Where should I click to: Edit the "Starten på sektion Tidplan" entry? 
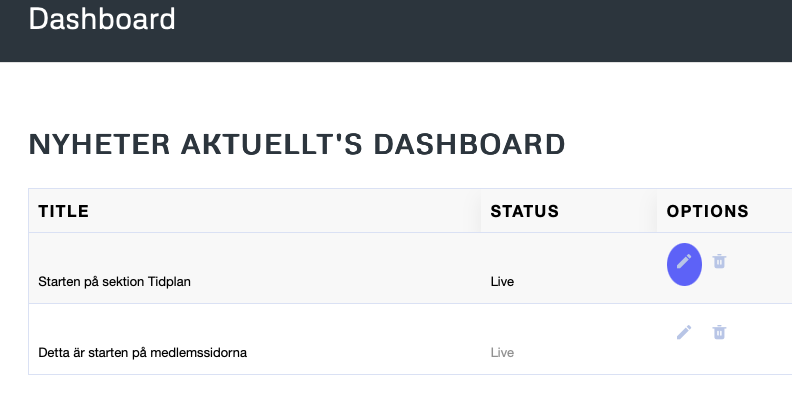click(684, 262)
